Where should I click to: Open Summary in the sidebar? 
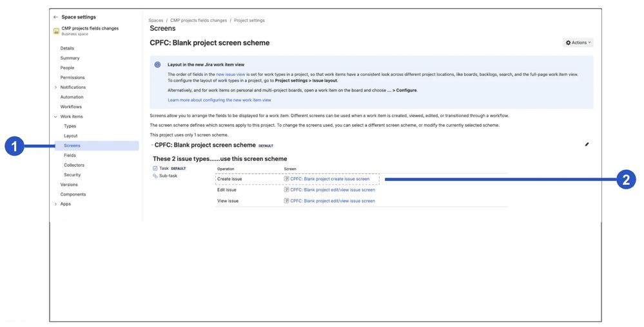click(70, 59)
